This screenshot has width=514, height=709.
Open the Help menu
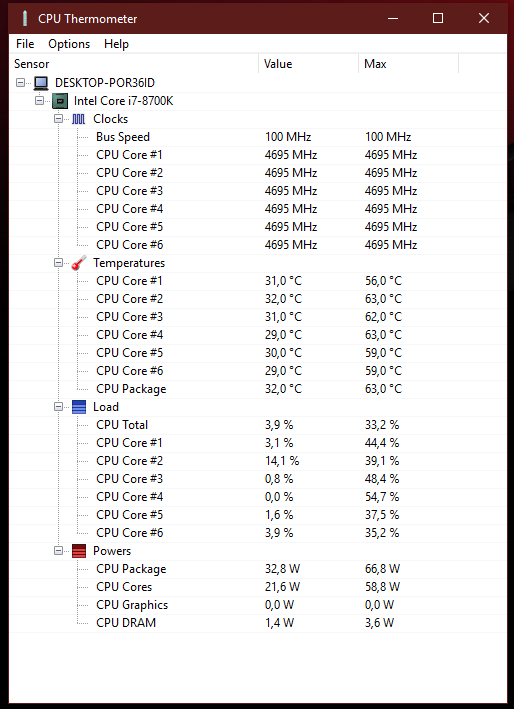pos(116,44)
